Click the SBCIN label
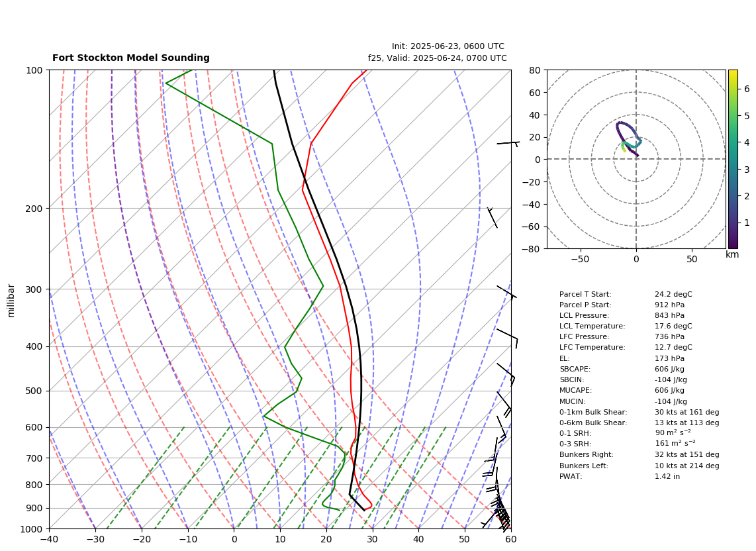Viewport: 756px width, 551px height. (572, 379)
